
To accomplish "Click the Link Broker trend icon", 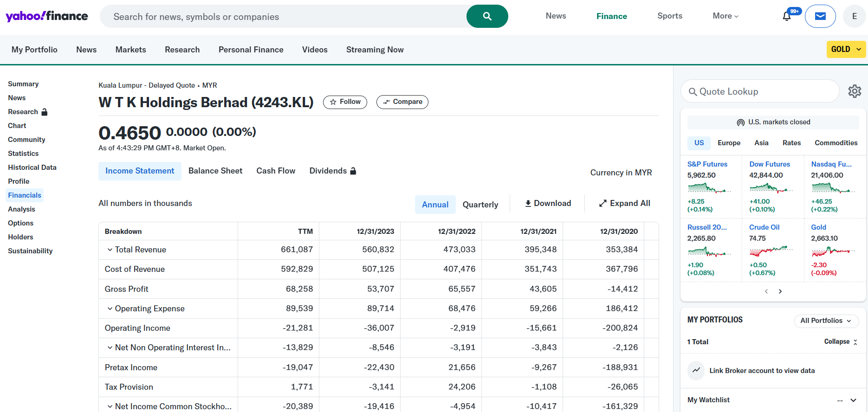I will [696, 370].
